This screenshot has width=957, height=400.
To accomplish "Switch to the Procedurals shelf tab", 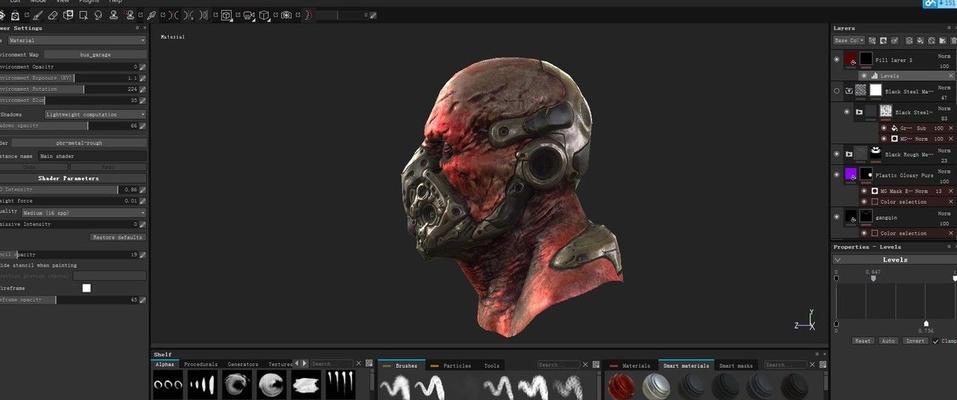I will coord(201,364).
